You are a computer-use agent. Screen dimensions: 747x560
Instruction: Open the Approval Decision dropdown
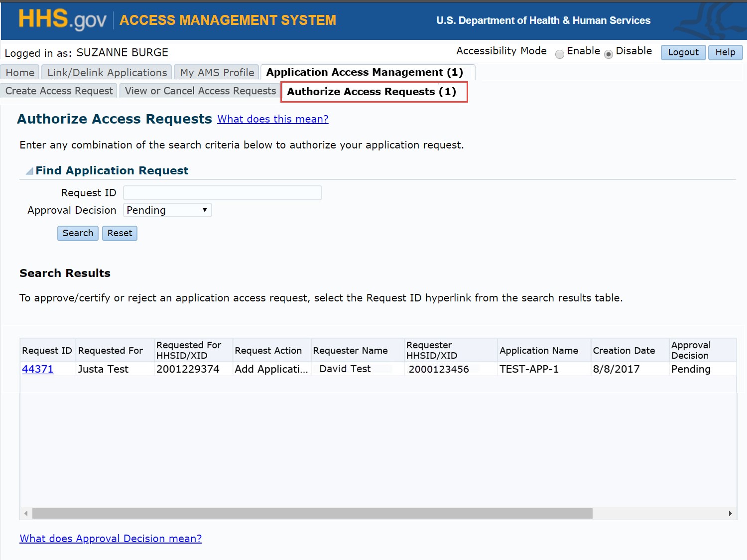point(167,210)
